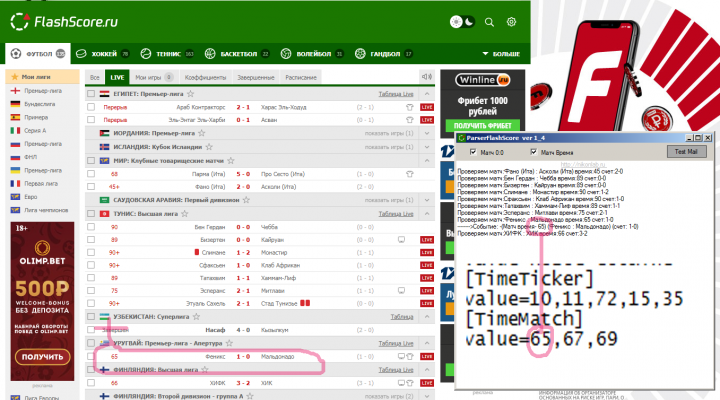Select the Гандбол sport tab

pos(384,54)
